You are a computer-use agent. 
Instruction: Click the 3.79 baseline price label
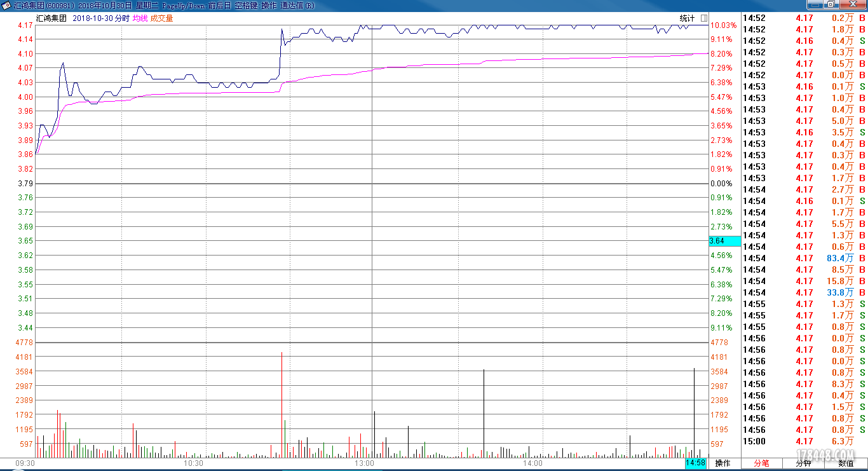[x=25, y=184]
